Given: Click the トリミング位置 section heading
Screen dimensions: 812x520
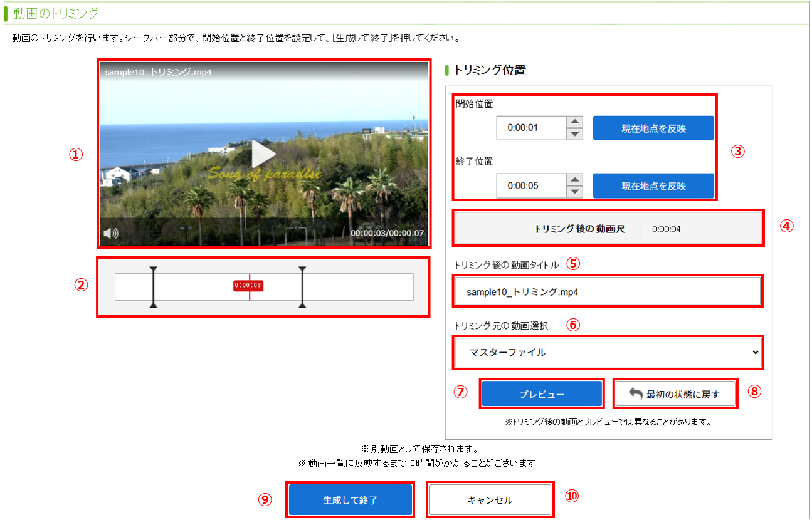Looking at the screenshot, I should pos(490,70).
